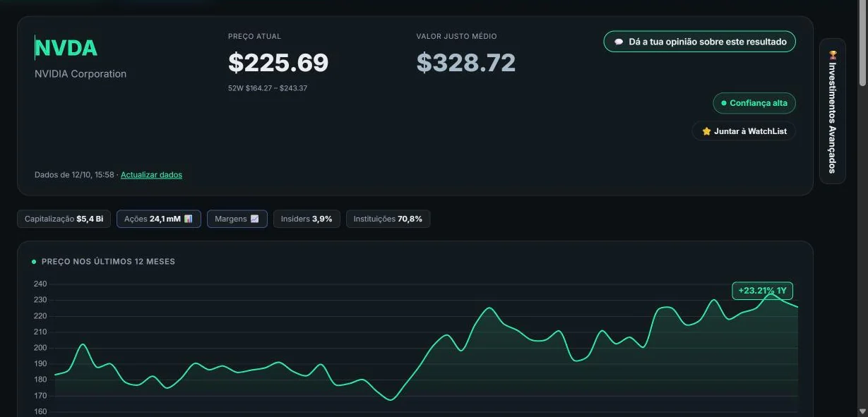
Task: Add NVDA via Juntar à WatchList
Action: point(744,131)
